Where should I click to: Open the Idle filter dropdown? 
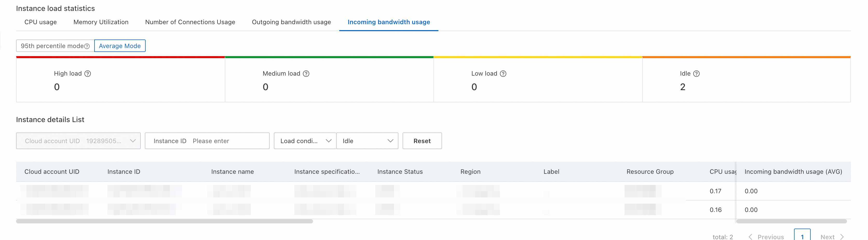coord(367,141)
